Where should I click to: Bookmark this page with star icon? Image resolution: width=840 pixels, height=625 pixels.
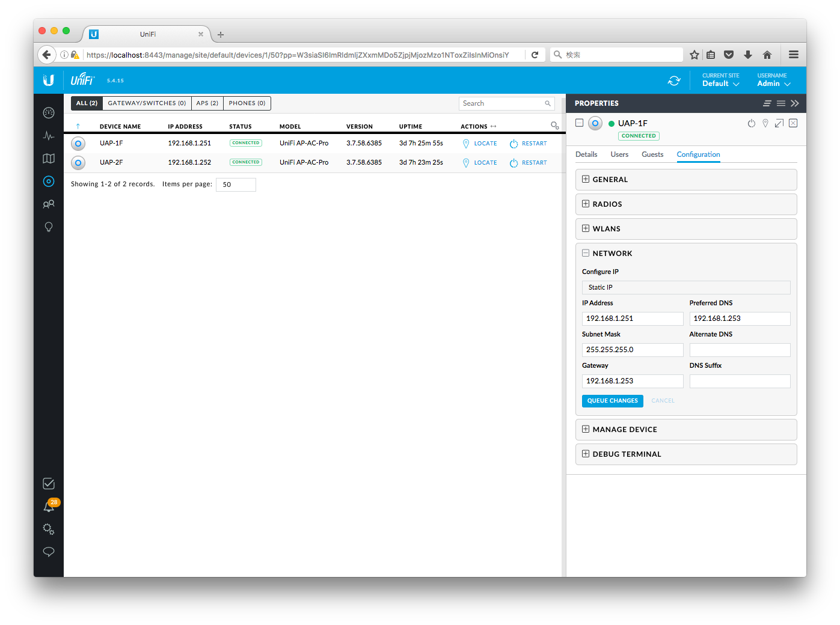pos(694,55)
